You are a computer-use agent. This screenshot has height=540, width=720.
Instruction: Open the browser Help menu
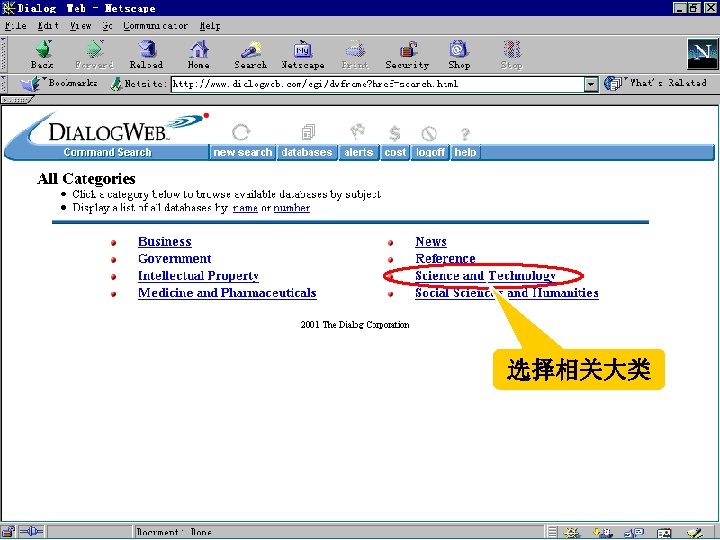coord(210,26)
